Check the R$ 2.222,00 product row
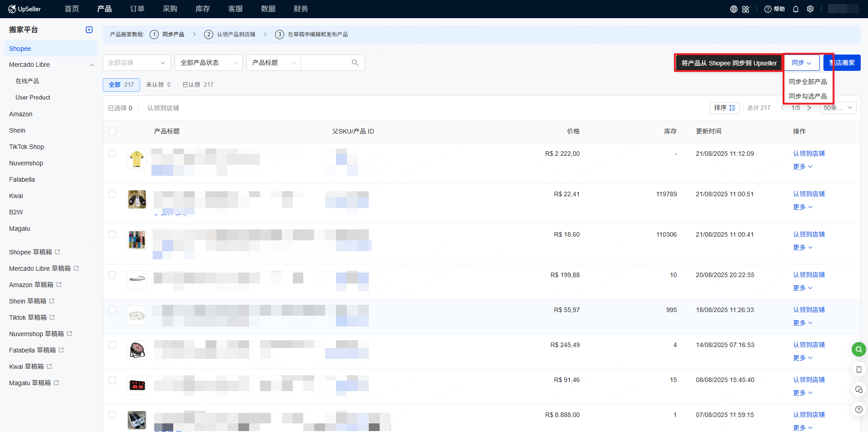 click(x=112, y=154)
